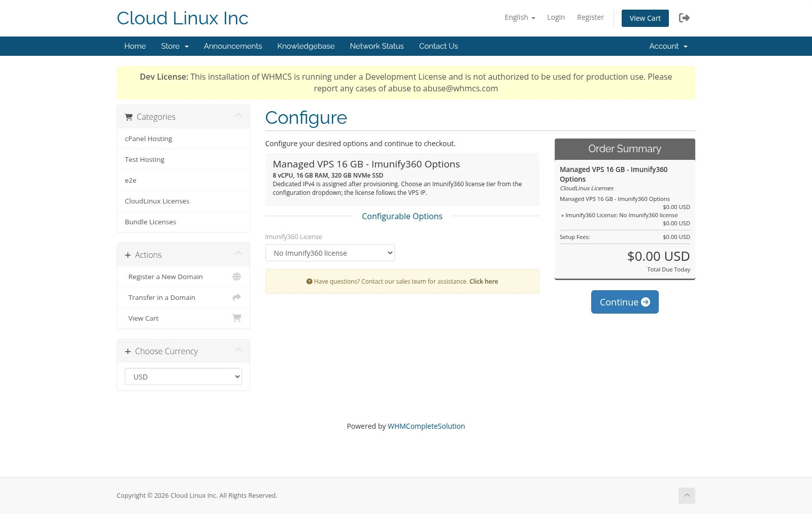Click the shopping cart icon beside Categories
Viewport: 812px width, 514px height.
[x=129, y=117]
